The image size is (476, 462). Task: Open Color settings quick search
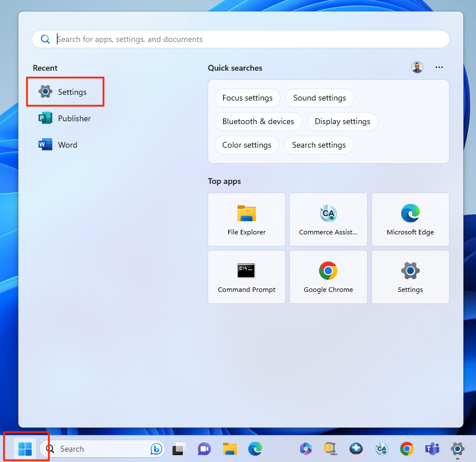247,145
